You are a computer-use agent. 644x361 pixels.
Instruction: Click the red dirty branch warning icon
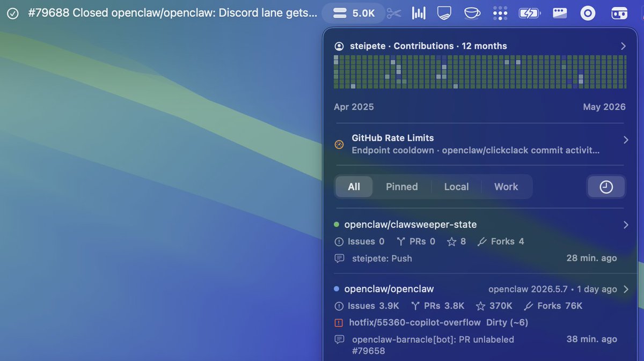[339, 322]
